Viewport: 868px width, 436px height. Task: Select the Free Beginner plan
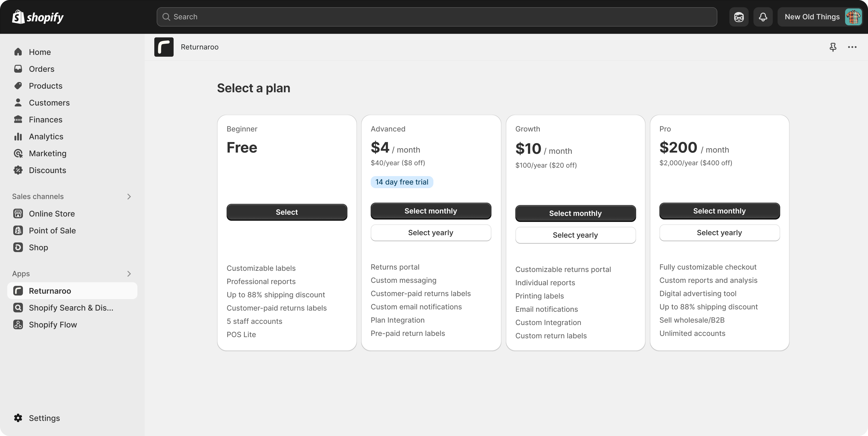286,212
